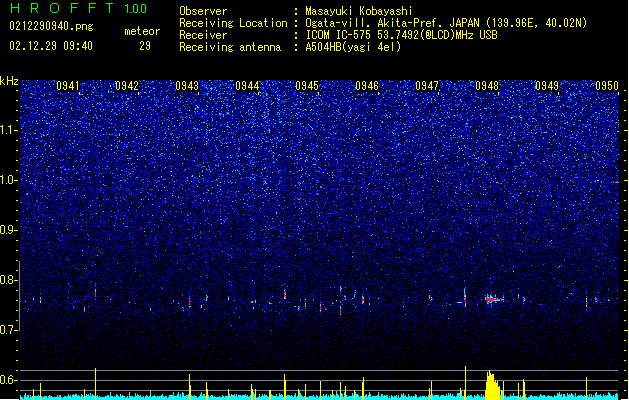Click the 0.6 kHz axis label
Viewport: 629px width, 400px height.
(x=9, y=380)
